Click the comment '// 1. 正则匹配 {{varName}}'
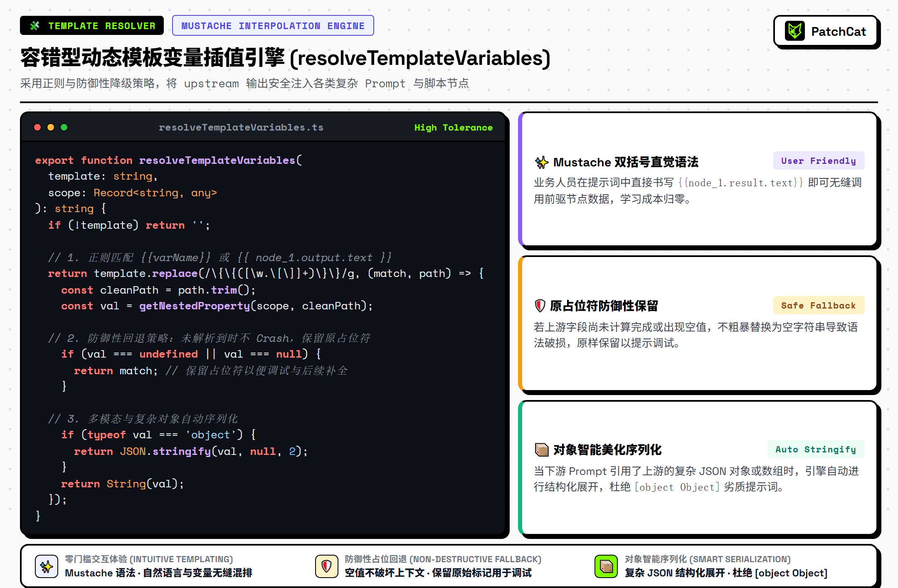 point(220,257)
